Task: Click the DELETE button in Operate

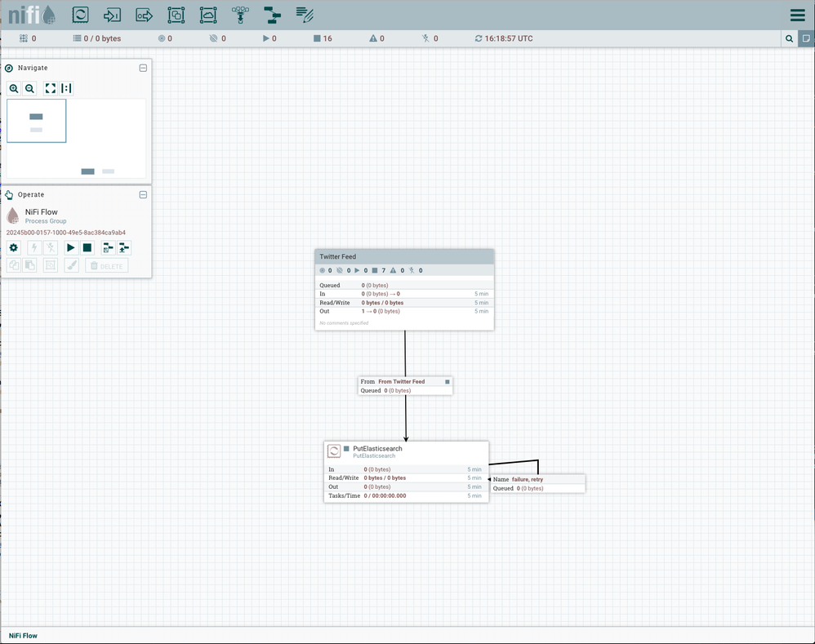Action: click(106, 266)
